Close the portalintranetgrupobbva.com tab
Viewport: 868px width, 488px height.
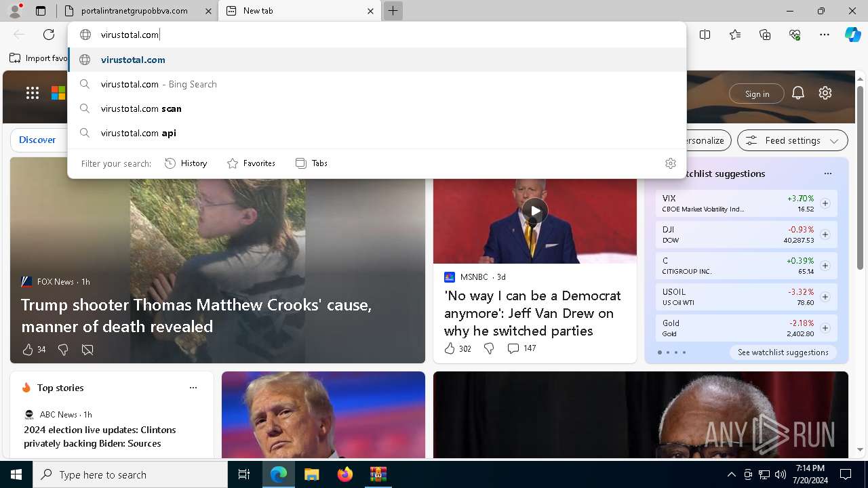pos(208,11)
